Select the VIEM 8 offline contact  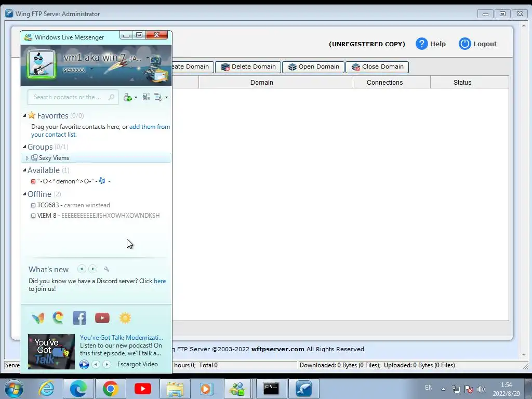(96, 216)
